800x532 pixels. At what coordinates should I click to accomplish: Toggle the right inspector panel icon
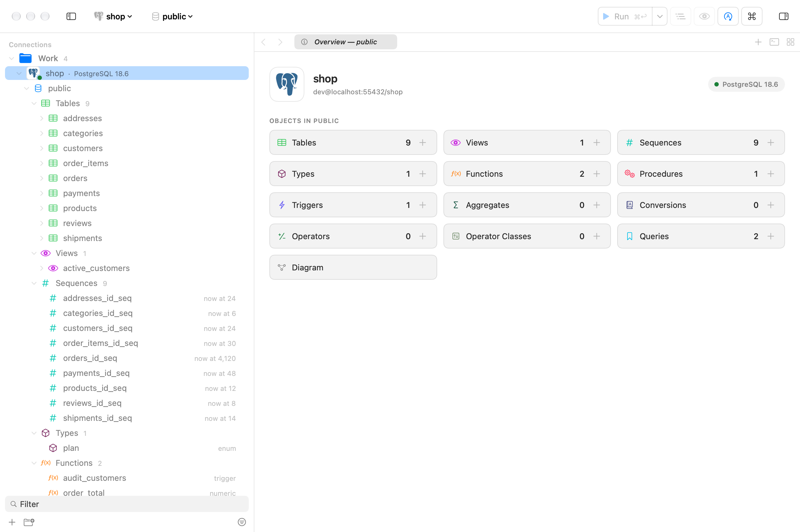[783, 16]
